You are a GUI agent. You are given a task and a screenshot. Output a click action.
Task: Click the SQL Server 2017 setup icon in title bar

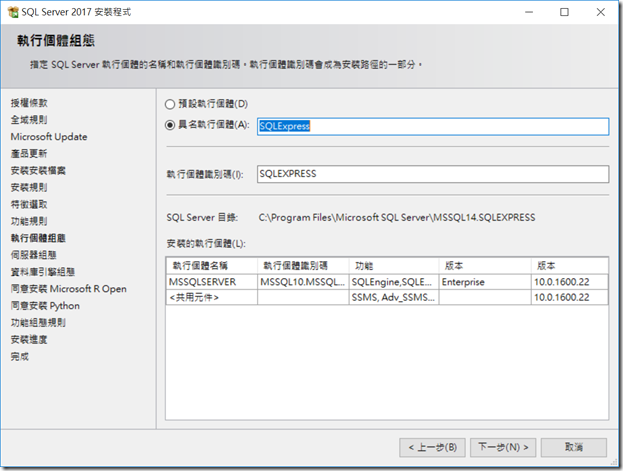pos(13,12)
